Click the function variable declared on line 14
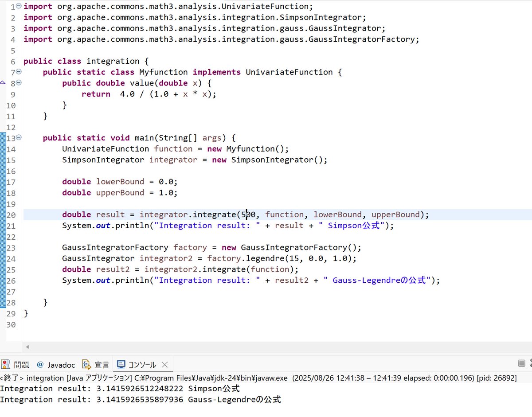 [173, 149]
